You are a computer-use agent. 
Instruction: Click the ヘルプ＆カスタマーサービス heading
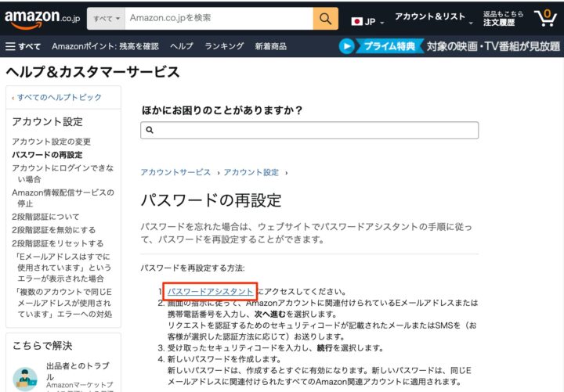pos(92,72)
